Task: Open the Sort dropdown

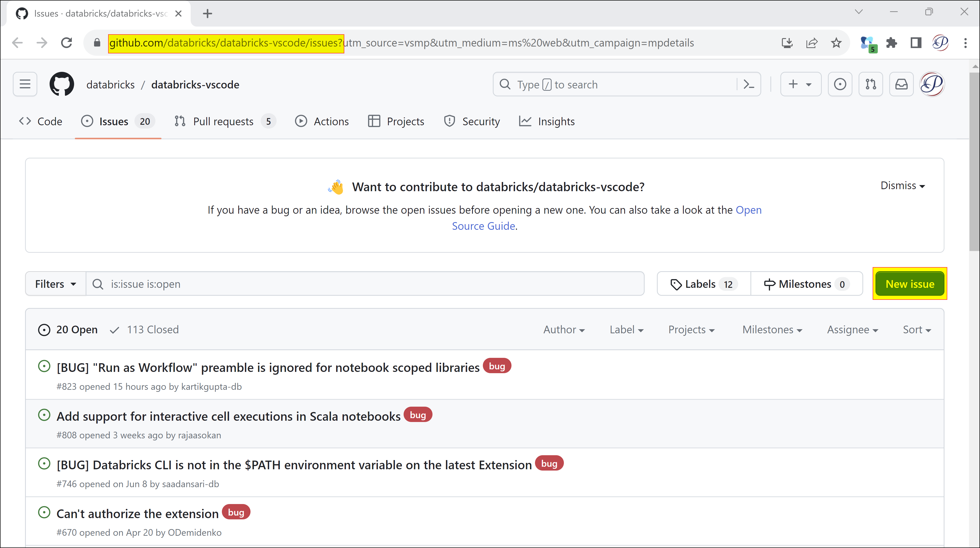Action: [917, 329]
